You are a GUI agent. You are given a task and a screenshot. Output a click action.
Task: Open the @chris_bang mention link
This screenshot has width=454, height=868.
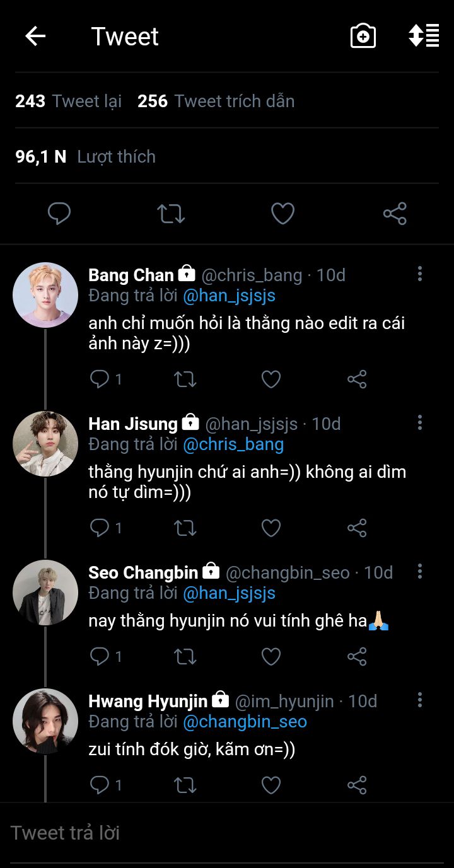[233, 444]
